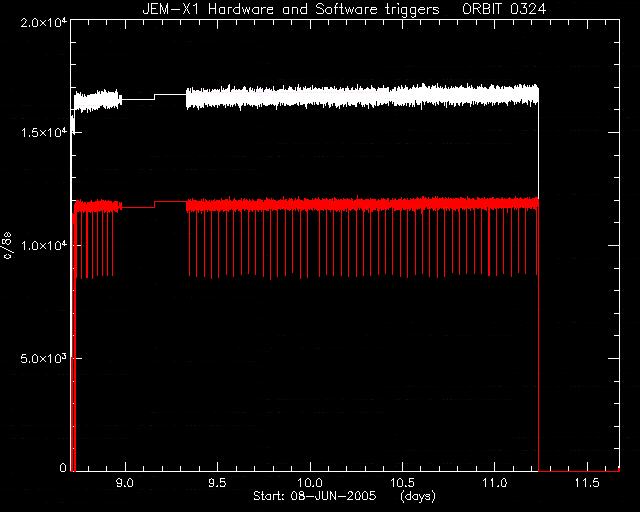640x512 pixels.
Task: Click the 10.0 x-axis tick label
Action: point(310,483)
